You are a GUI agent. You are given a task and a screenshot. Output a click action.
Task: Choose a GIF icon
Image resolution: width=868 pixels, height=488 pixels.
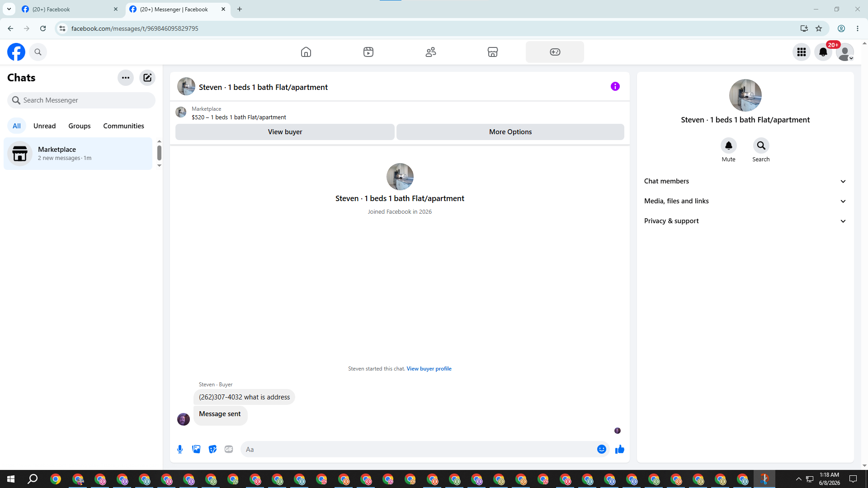point(229,449)
